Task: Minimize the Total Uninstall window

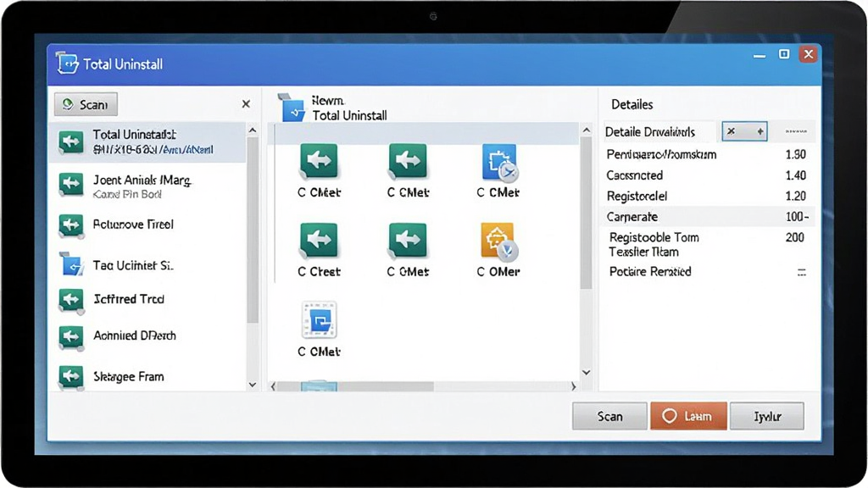Action: point(759,56)
